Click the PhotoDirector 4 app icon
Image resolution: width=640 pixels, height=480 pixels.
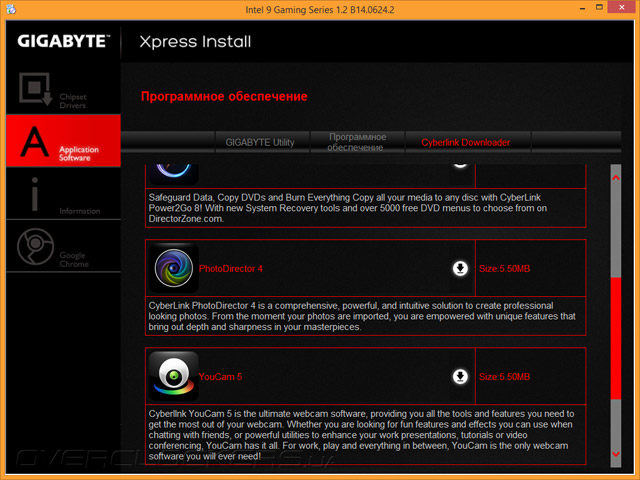coord(173,268)
